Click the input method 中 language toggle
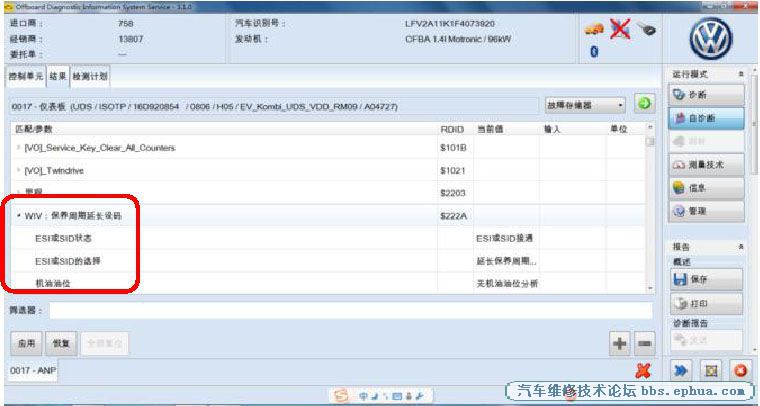Image resolution: width=760 pixels, height=406 pixels. coord(364,396)
